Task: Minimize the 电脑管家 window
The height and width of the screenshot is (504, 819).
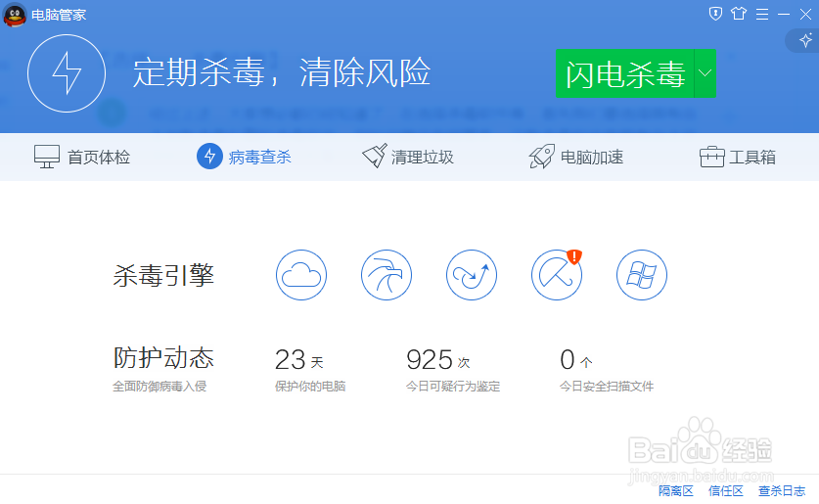Action: 784,15
